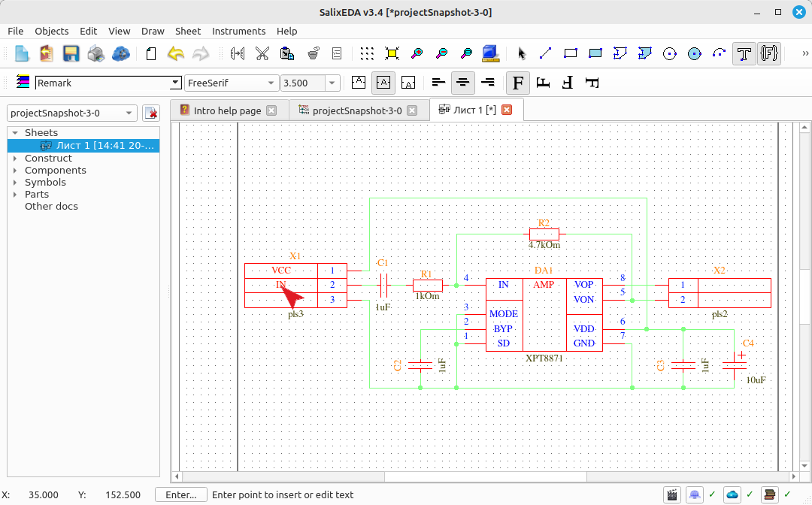812x505 pixels.
Task: Click the zoom window magnifier icon
Action: 467,53
